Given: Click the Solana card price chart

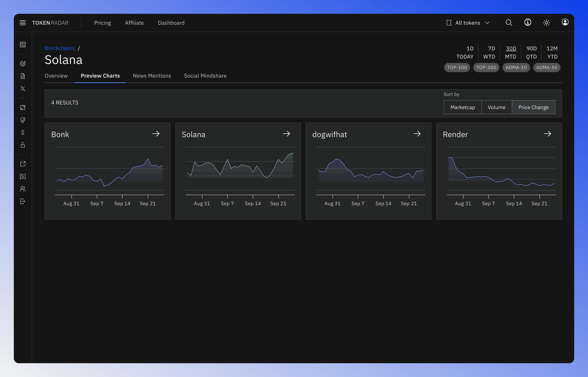Looking at the screenshot, I should coord(240,176).
